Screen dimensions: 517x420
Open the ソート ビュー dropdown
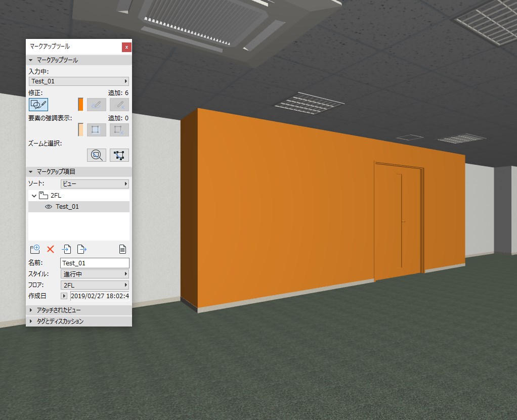click(x=95, y=184)
